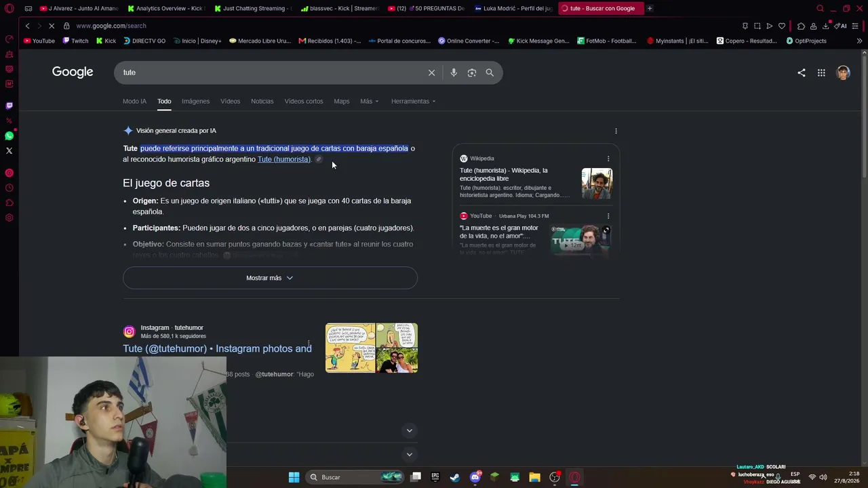Open the Google apps grid
Image resolution: width=868 pixels, height=488 pixels.
pos(821,73)
